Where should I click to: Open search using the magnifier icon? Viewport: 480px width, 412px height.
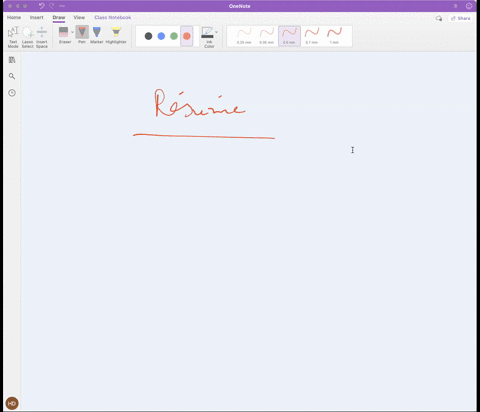click(12, 76)
